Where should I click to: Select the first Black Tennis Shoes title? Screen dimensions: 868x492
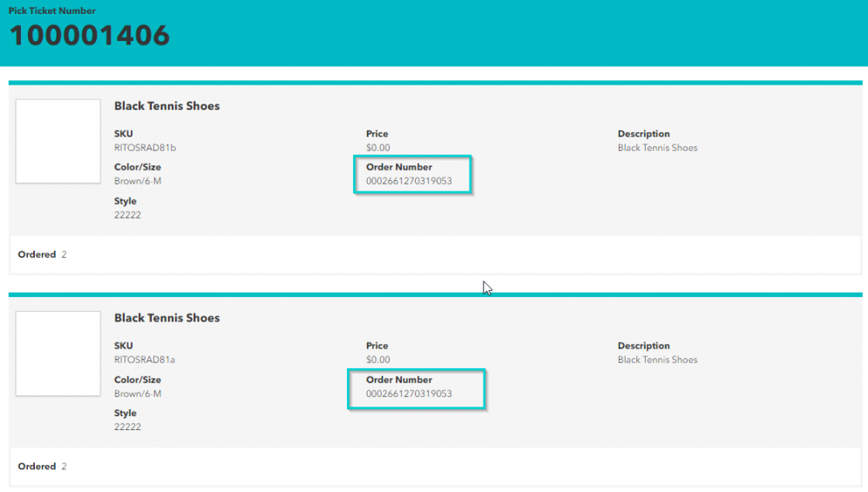[x=166, y=106]
